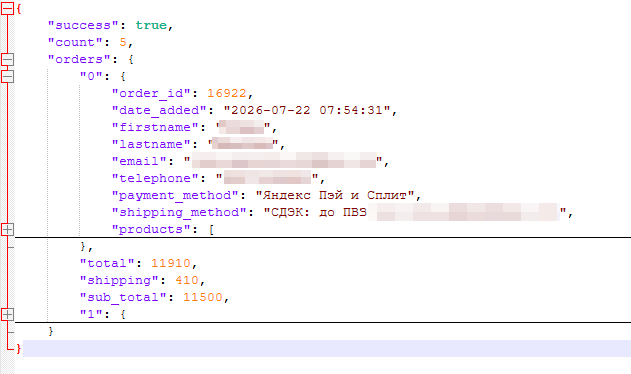
Task: Collapse the root JSON object fold marker
Action: pos(7,8)
